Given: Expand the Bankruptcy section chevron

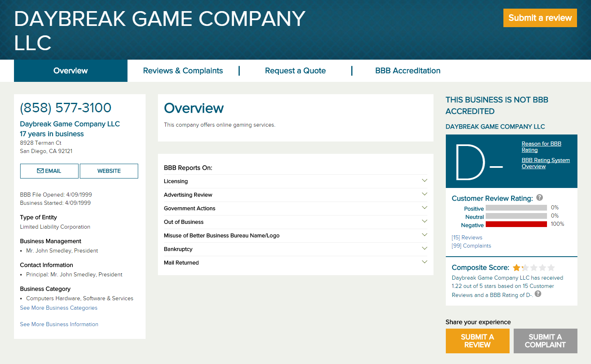Looking at the screenshot, I should [424, 248].
